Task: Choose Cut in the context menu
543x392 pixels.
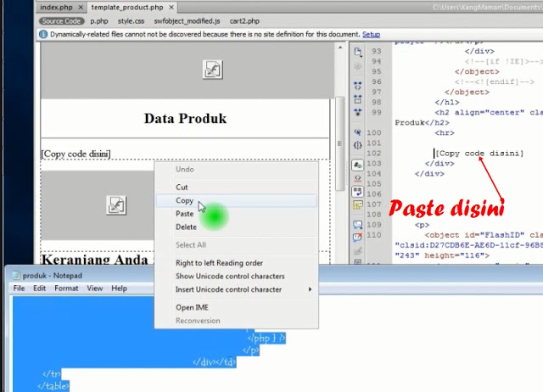Action: pyautogui.click(x=237, y=187)
